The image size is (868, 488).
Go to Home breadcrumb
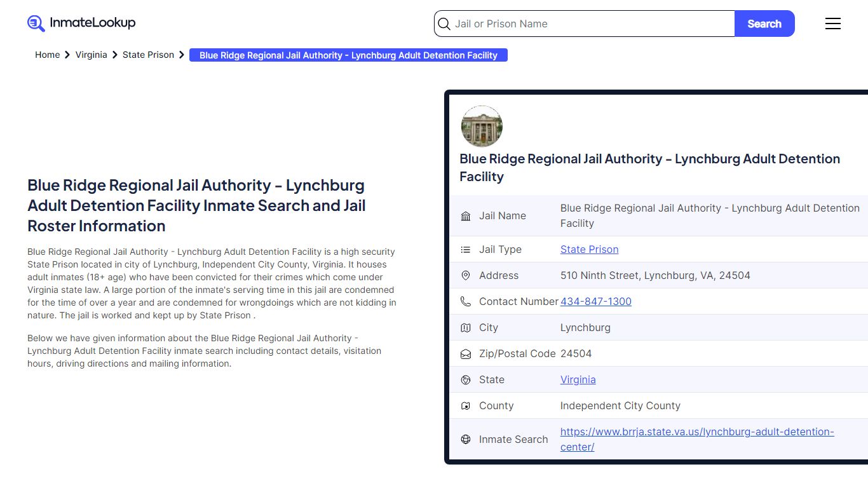click(47, 55)
